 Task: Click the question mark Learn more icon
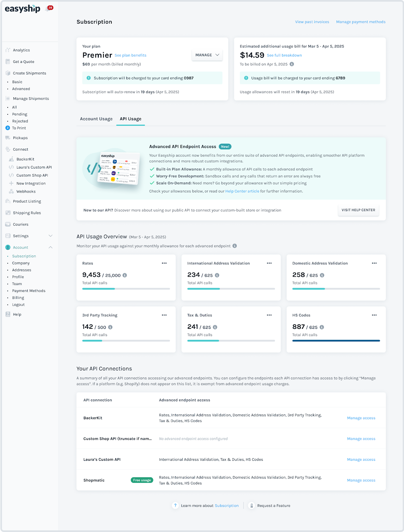pyautogui.click(x=175, y=505)
